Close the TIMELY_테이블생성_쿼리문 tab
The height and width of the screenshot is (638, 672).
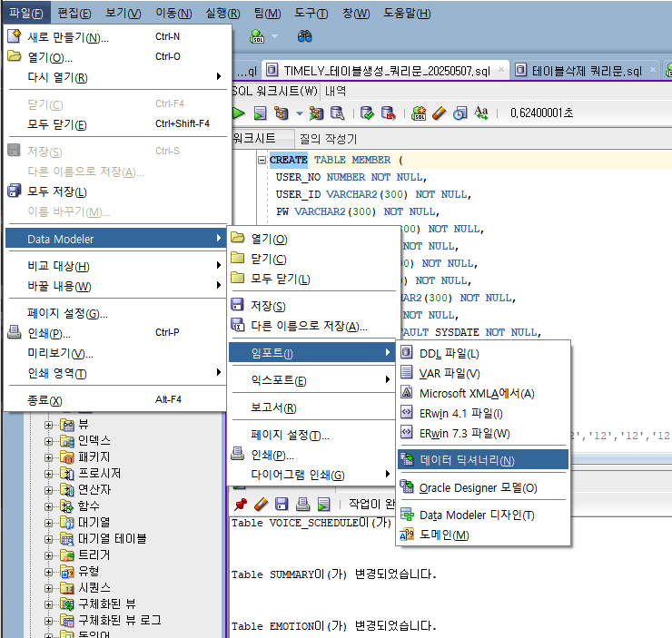501,69
